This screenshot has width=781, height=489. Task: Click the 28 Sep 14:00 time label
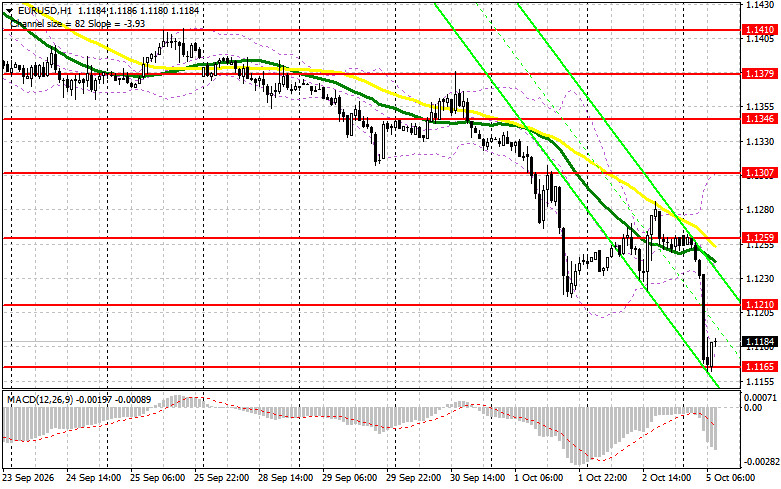click(285, 478)
